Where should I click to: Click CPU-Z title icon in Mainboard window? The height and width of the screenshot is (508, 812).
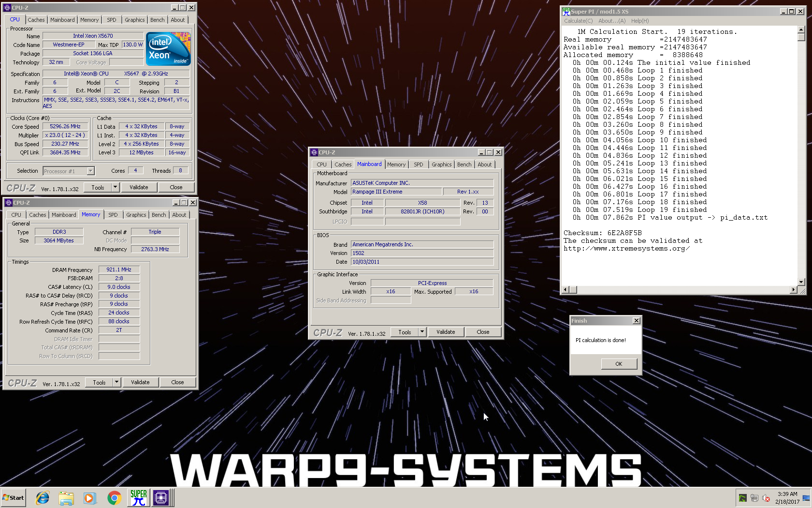[x=314, y=152]
